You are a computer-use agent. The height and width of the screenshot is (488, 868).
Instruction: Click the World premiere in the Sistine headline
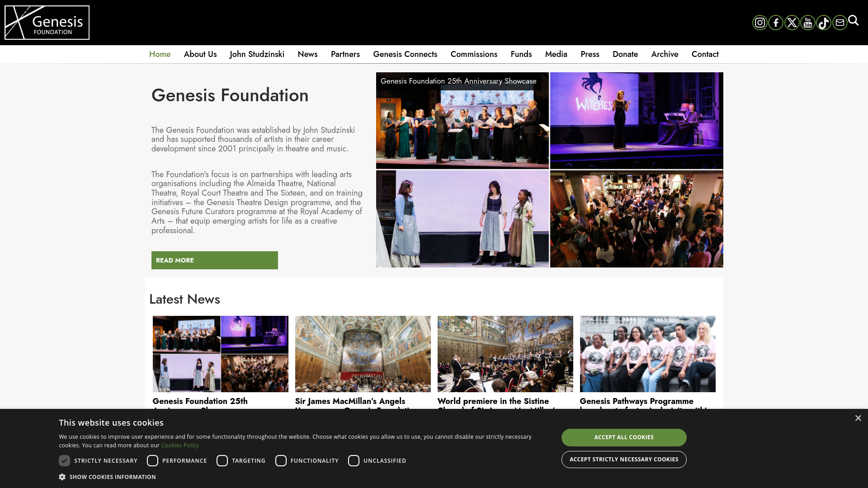pos(493,402)
